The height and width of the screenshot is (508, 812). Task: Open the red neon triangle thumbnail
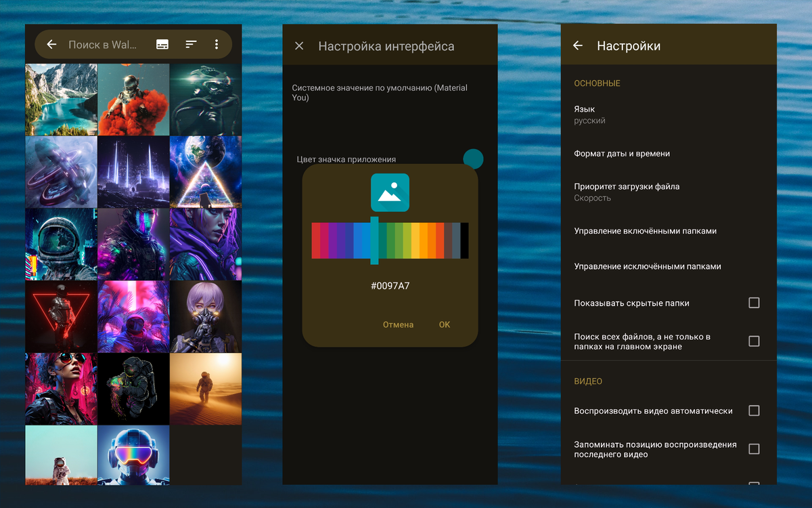(x=62, y=317)
